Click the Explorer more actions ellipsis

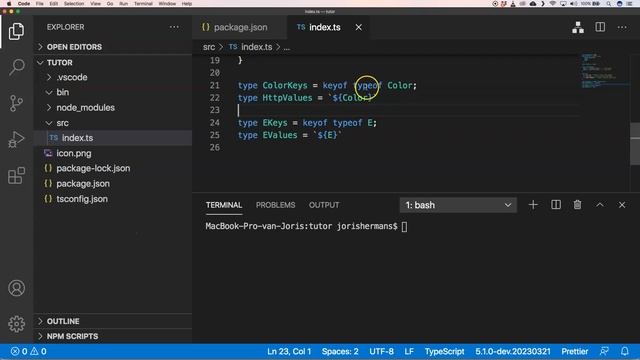pyautogui.click(x=174, y=27)
